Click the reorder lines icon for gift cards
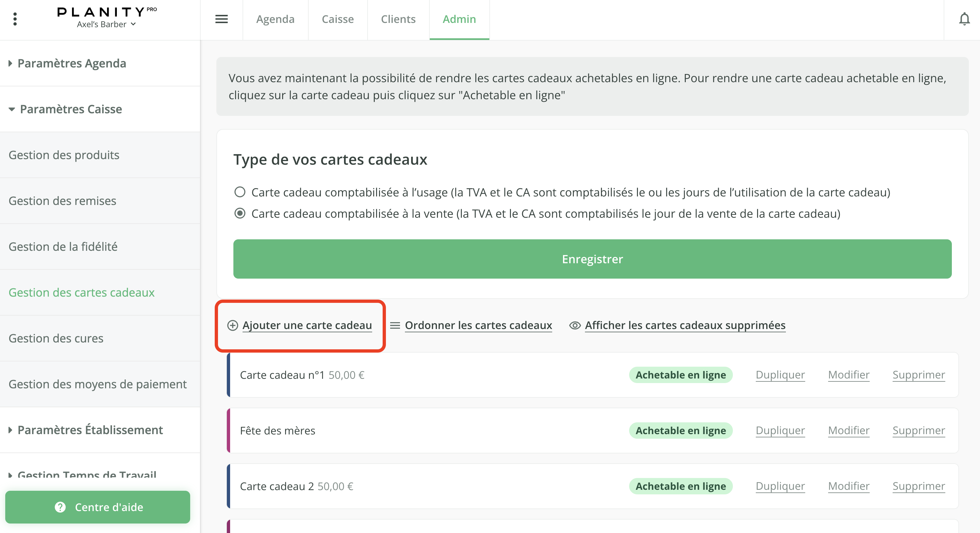This screenshot has width=980, height=533. (395, 326)
